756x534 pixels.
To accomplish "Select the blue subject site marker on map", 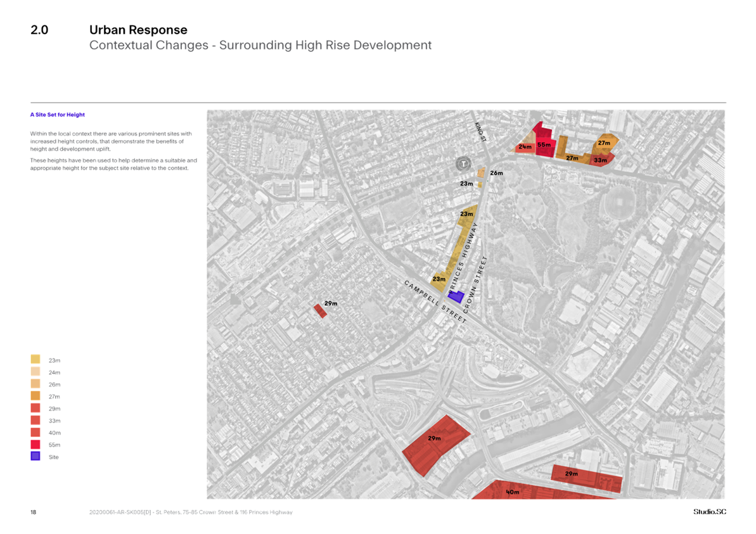I will (x=456, y=296).
